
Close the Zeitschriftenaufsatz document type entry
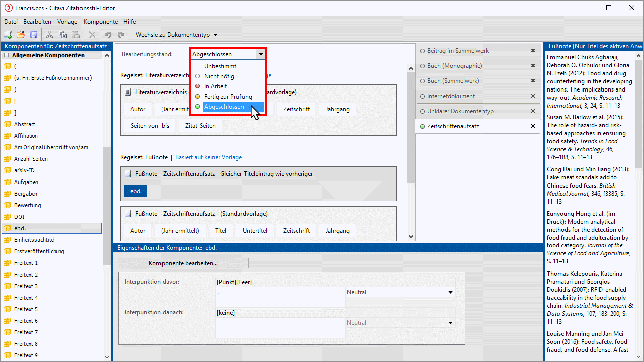click(533, 126)
